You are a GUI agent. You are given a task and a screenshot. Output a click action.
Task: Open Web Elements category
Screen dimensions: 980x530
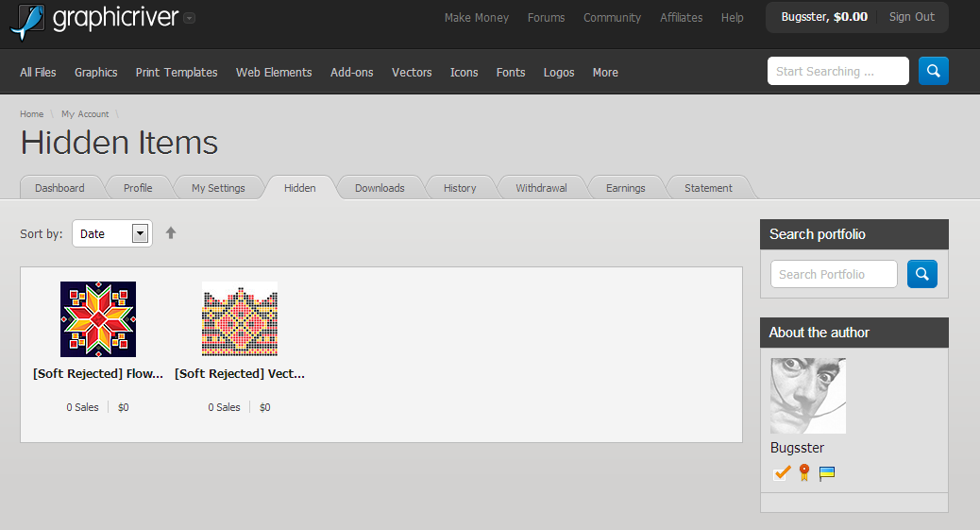(274, 72)
